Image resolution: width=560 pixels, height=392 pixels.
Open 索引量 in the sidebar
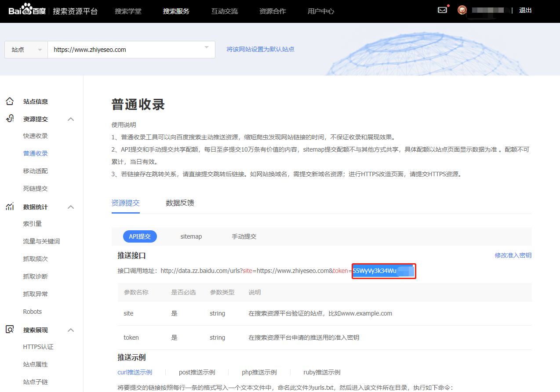[x=32, y=224]
